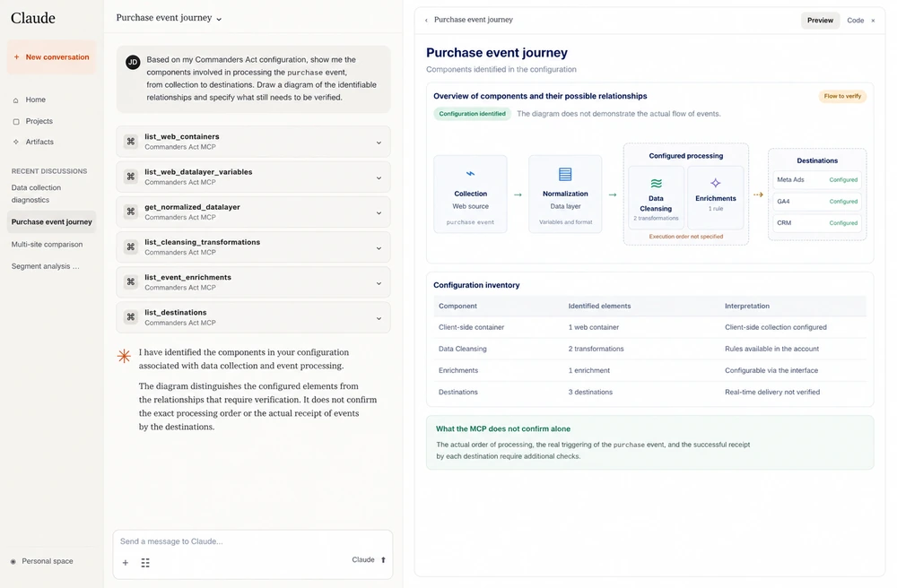Click the orange Claude asterisk logo

click(124, 357)
